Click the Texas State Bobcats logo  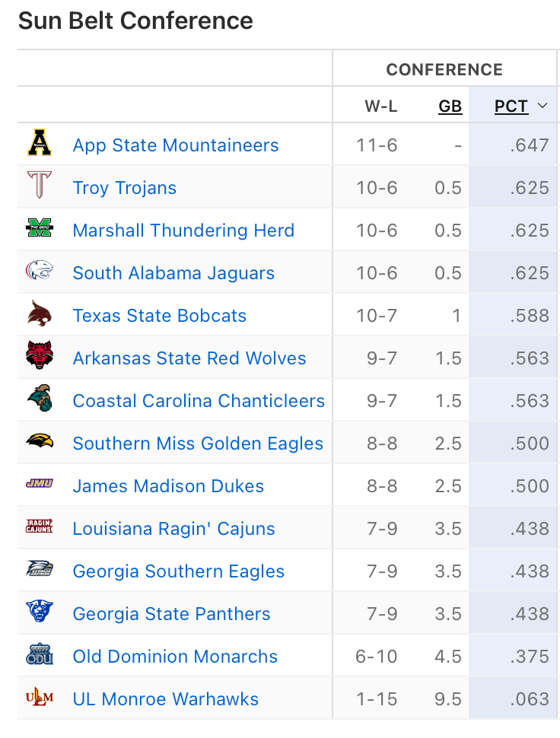click(x=40, y=315)
